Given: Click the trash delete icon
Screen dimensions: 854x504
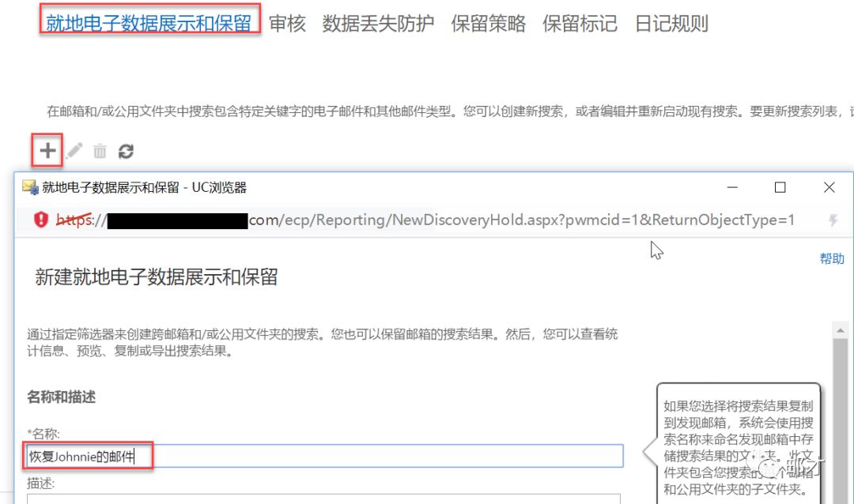Looking at the screenshot, I should coord(100,151).
